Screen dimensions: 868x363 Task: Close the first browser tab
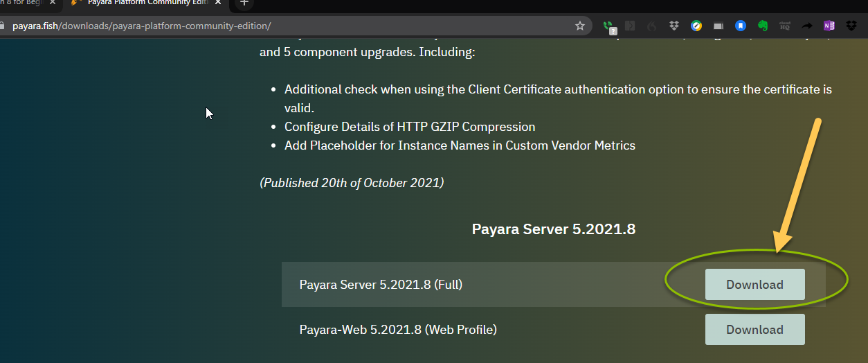[52, 3]
